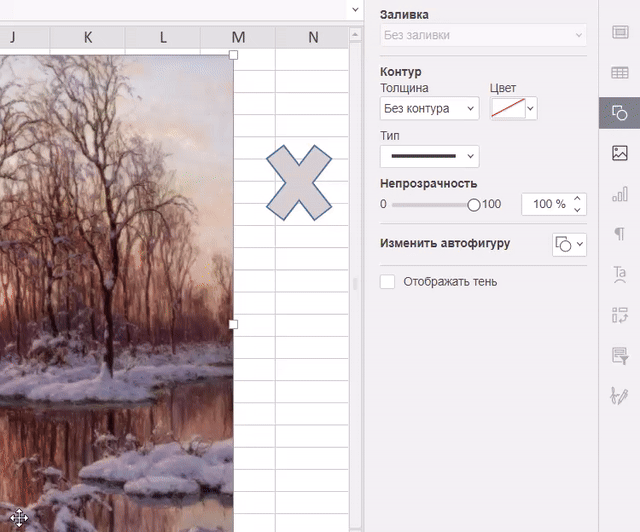
Task: Open slicer settings sidebar icon
Action: [620, 356]
